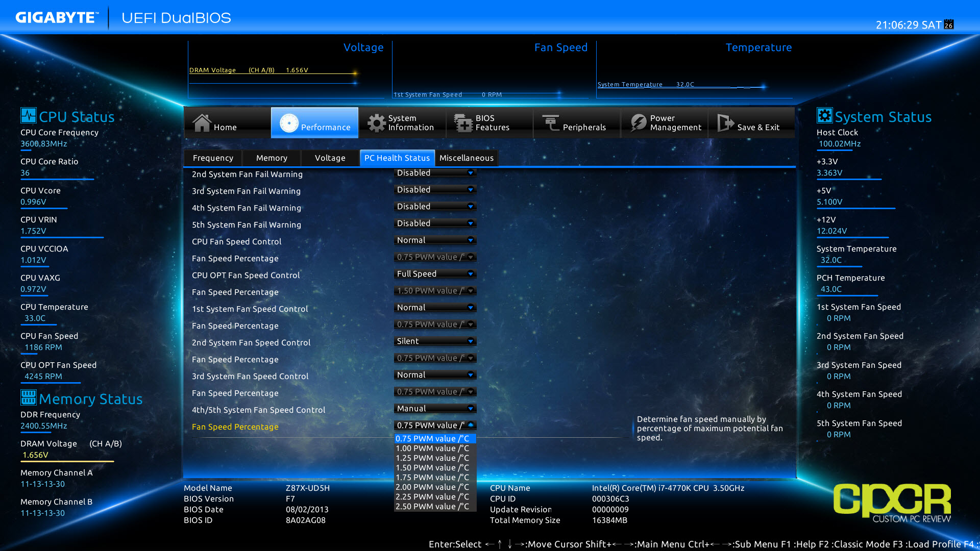The image size is (980, 551).
Task: Open 4th System Fan Fail Warning dropdown
Action: click(x=435, y=207)
